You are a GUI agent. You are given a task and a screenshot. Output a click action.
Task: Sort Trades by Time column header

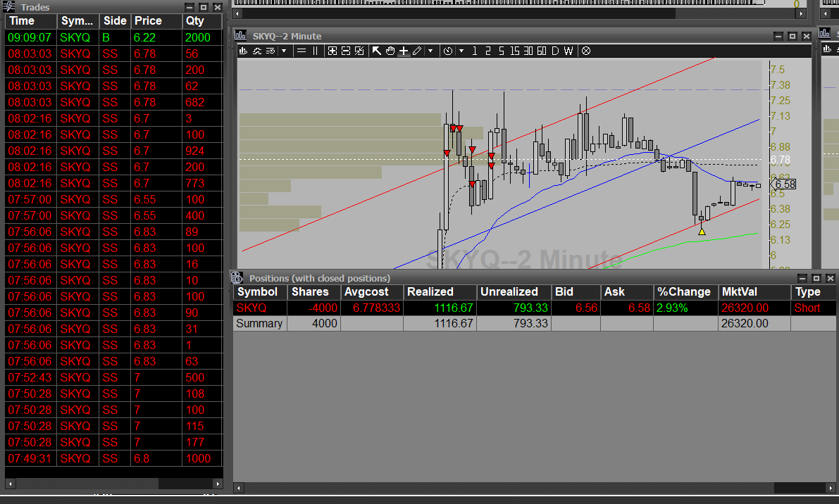point(30,21)
